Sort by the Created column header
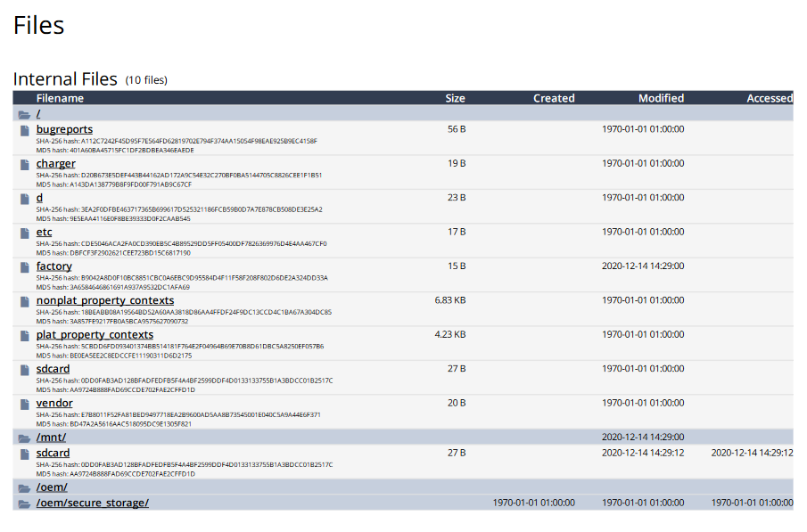The image size is (807, 532). pyautogui.click(x=554, y=98)
